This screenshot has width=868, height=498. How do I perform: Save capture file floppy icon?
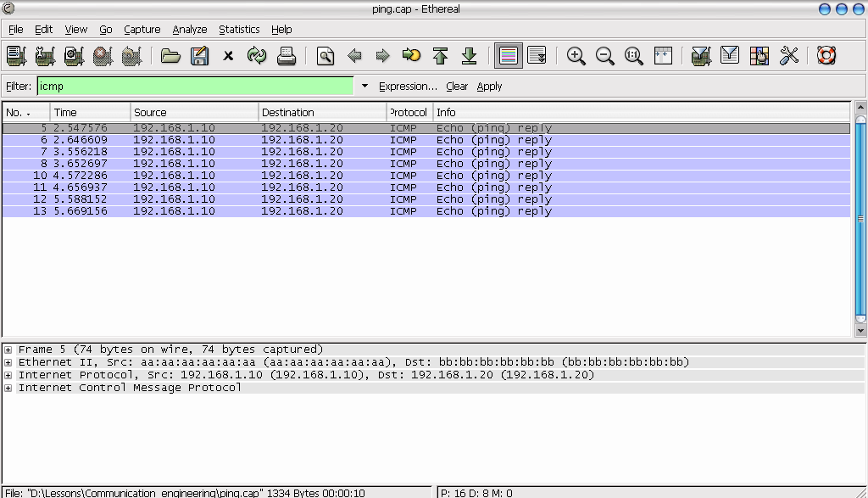click(x=199, y=55)
